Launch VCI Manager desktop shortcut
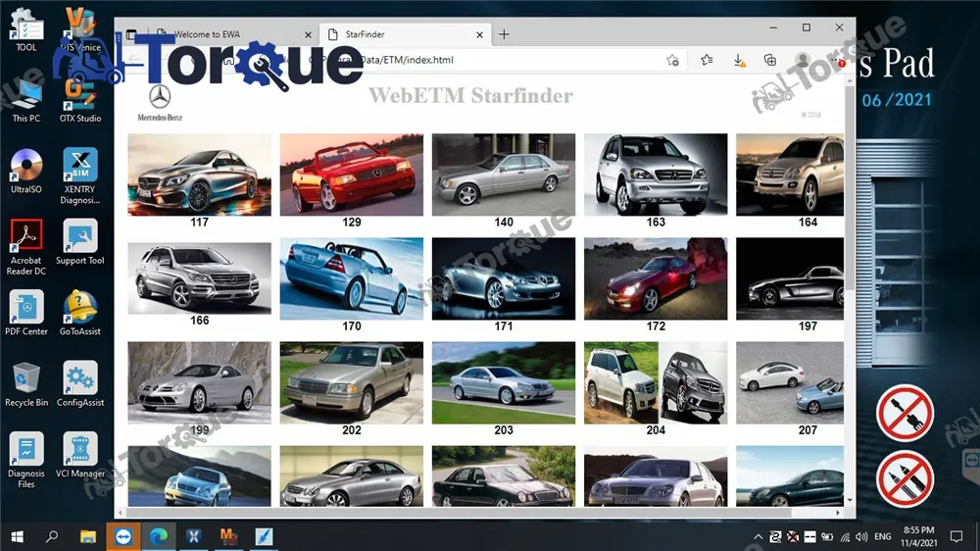Image resolution: width=980 pixels, height=551 pixels. pos(80,455)
